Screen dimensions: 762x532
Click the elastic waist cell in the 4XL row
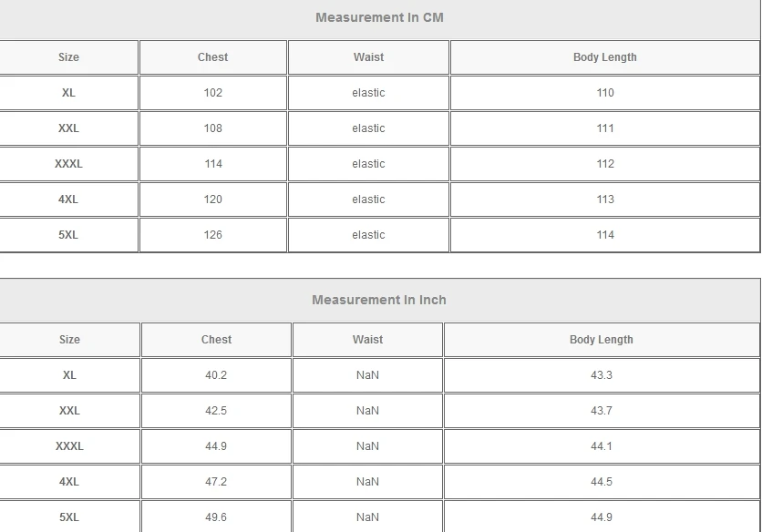click(x=368, y=199)
